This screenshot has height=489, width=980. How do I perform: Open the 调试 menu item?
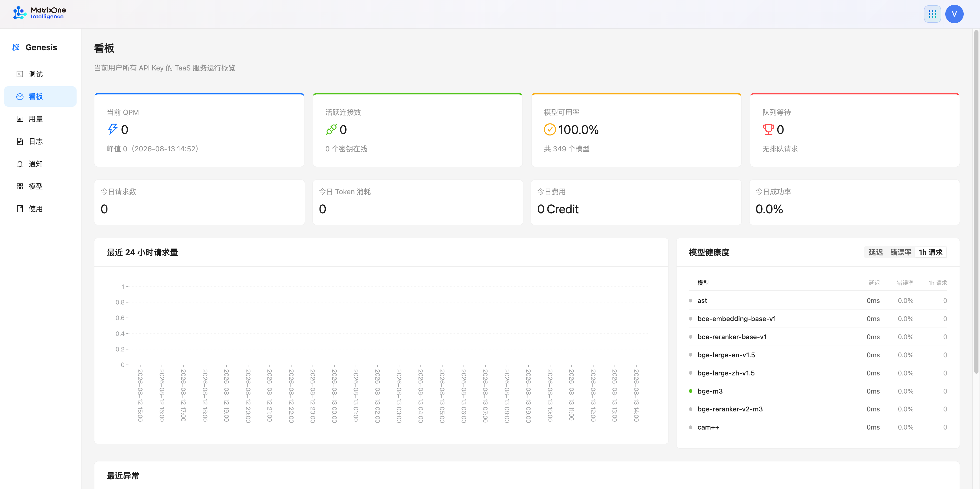point(40,74)
